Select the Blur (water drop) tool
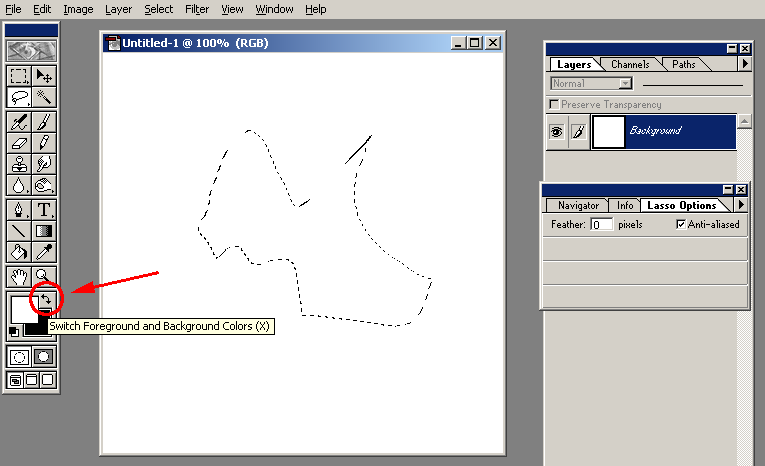 click(19, 185)
